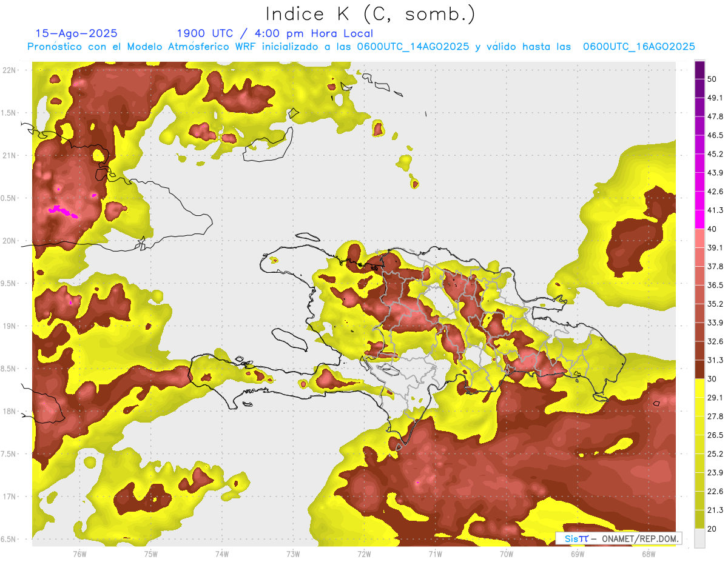
Task: Click the '70W' longitude label
Action: tap(507, 554)
